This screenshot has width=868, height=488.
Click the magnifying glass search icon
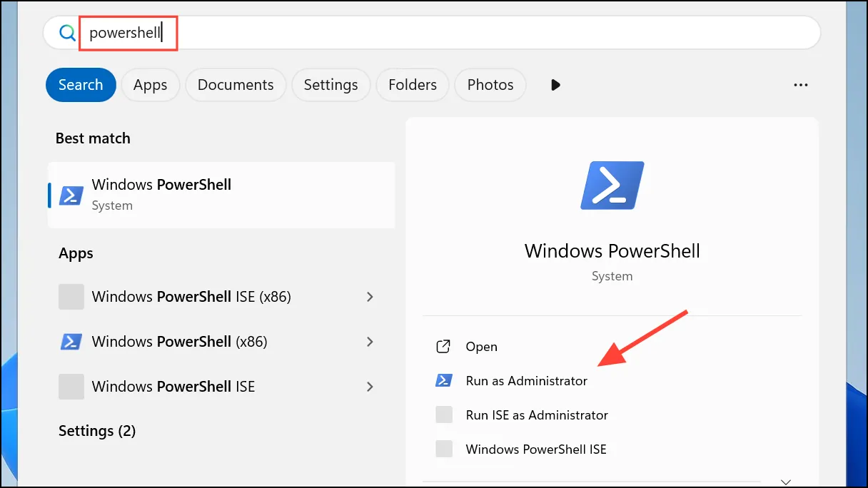(x=67, y=33)
